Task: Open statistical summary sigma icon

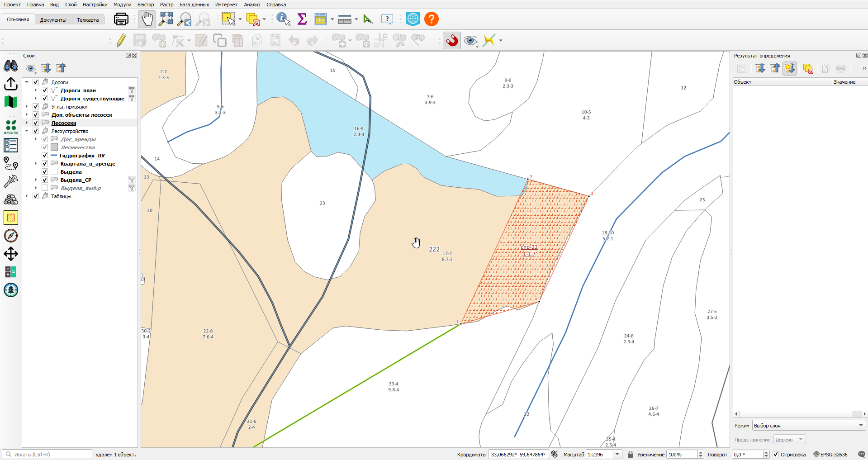Action: pyautogui.click(x=302, y=19)
